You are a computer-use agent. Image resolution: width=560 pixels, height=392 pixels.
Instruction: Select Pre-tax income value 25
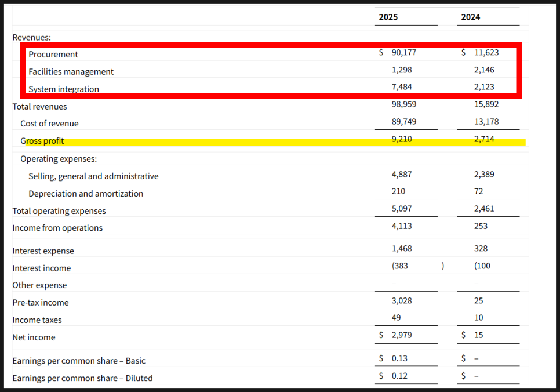479,301
